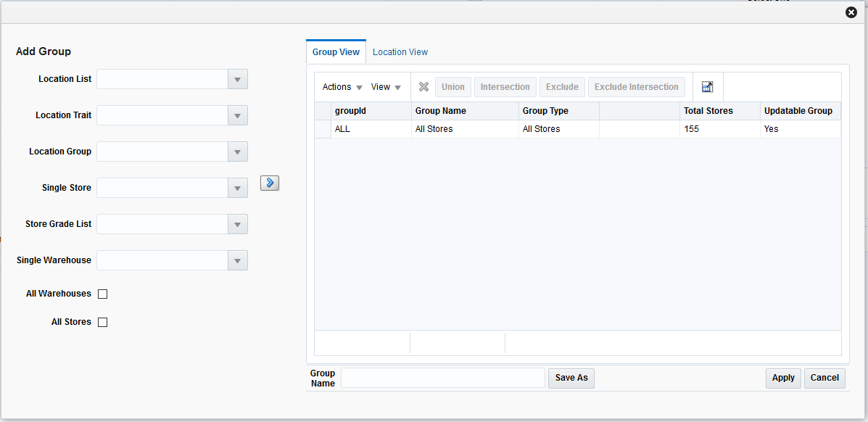
Task: Click the Total Stores column header
Action: pyautogui.click(x=719, y=111)
